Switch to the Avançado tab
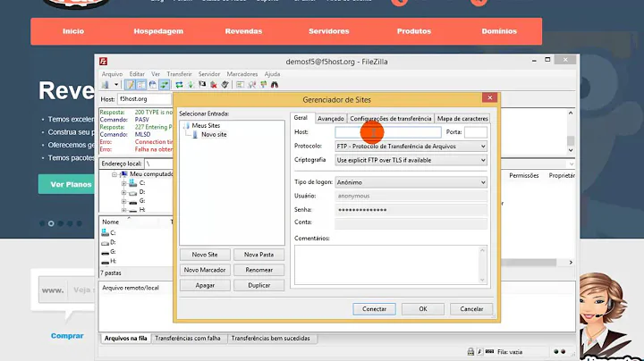The height and width of the screenshot is (361, 644). coord(331,119)
